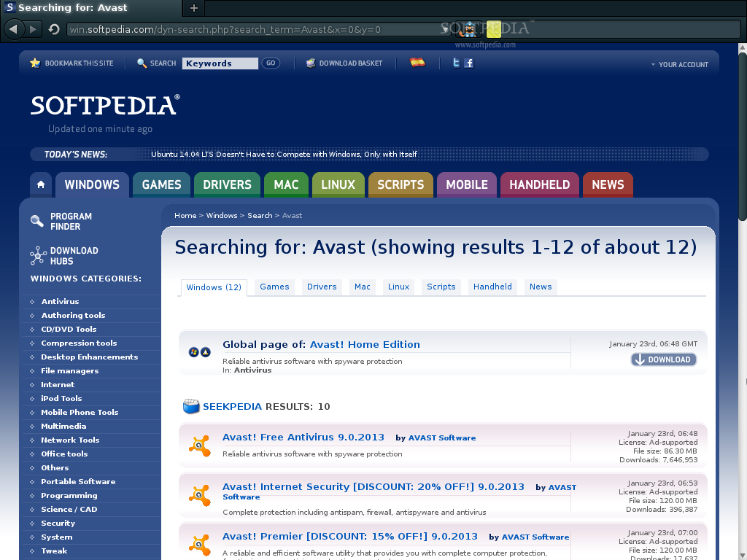Click the SEEKPEDIA link
The image size is (747, 560).
click(232, 406)
